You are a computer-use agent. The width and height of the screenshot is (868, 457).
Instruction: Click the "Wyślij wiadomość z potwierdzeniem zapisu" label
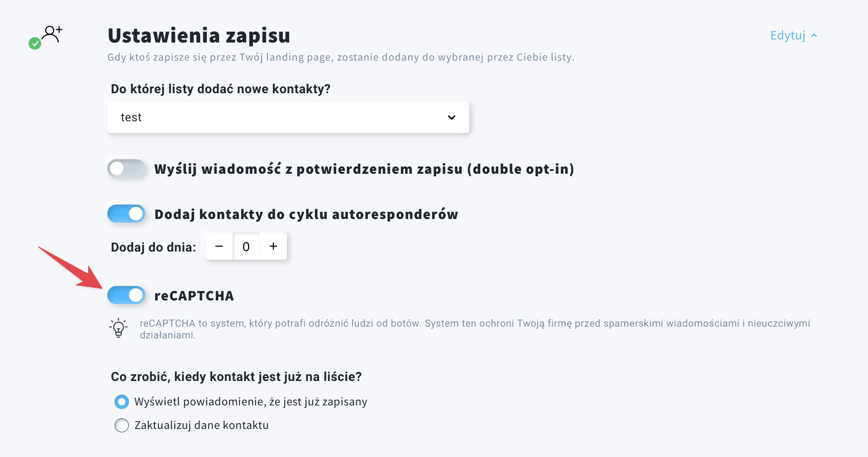click(364, 169)
